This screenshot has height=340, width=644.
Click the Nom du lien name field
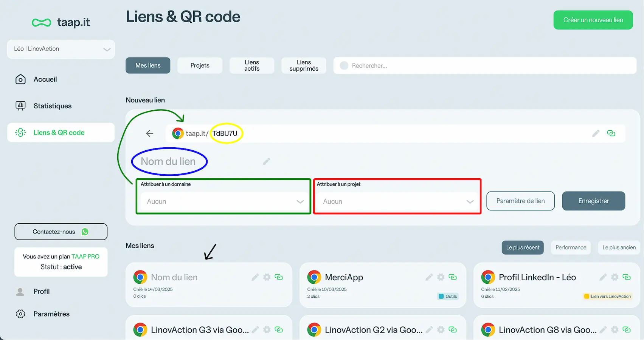(x=168, y=162)
